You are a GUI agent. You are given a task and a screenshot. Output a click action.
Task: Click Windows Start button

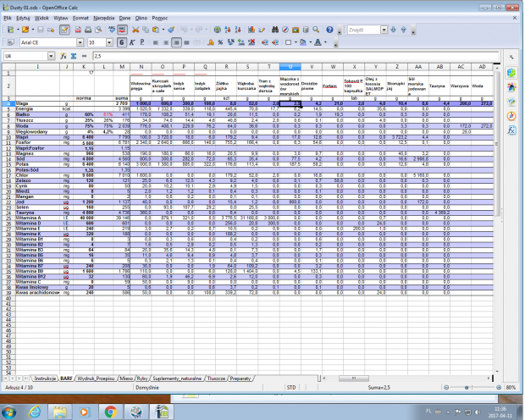tap(9, 412)
